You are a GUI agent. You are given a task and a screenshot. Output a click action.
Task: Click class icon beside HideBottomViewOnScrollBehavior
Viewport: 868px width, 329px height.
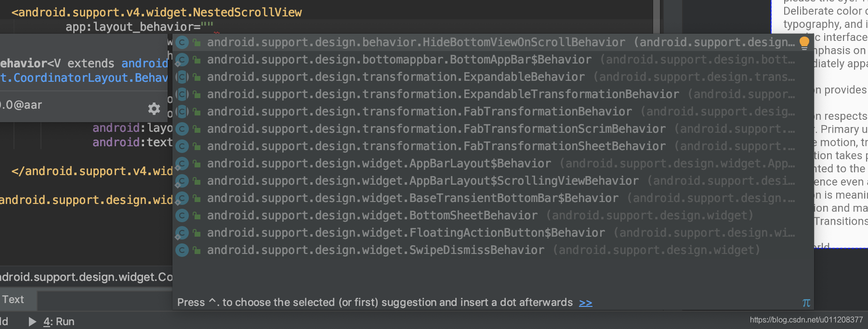[182, 43]
